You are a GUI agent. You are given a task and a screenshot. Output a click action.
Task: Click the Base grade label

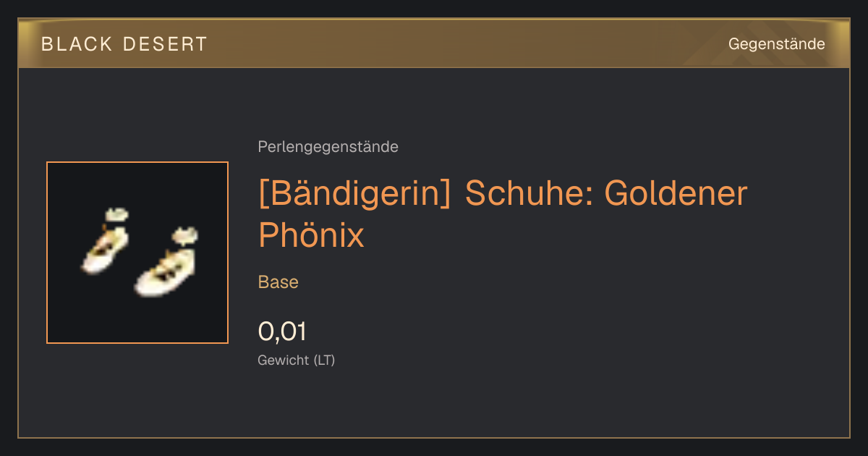(278, 282)
